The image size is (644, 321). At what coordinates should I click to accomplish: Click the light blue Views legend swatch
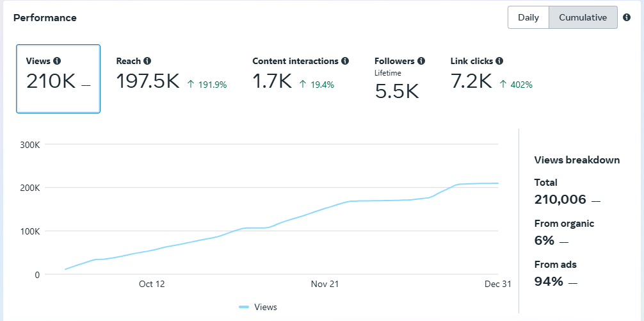click(x=244, y=307)
